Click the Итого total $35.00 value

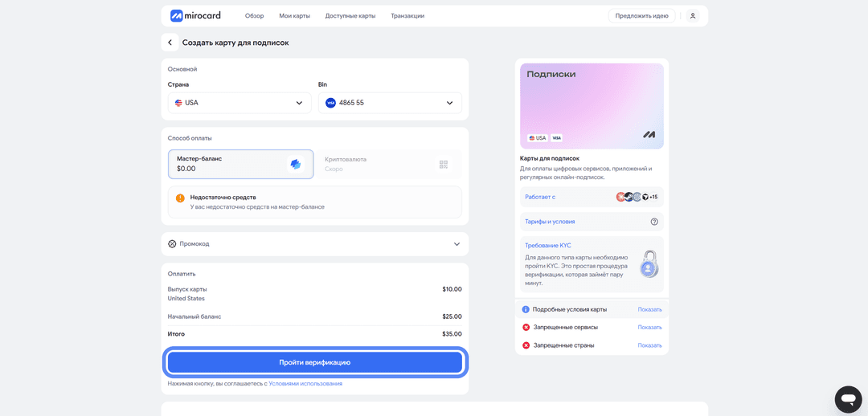(452, 334)
